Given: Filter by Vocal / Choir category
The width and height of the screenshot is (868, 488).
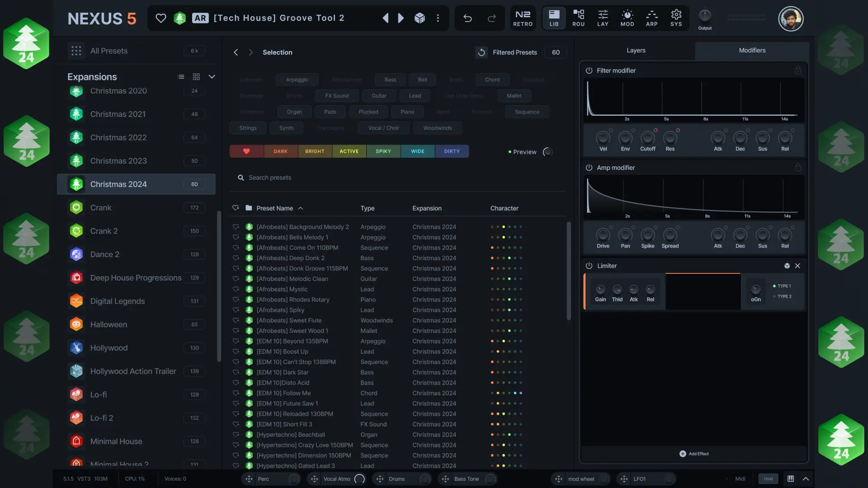Looking at the screenshot, I should coord(384,128).
